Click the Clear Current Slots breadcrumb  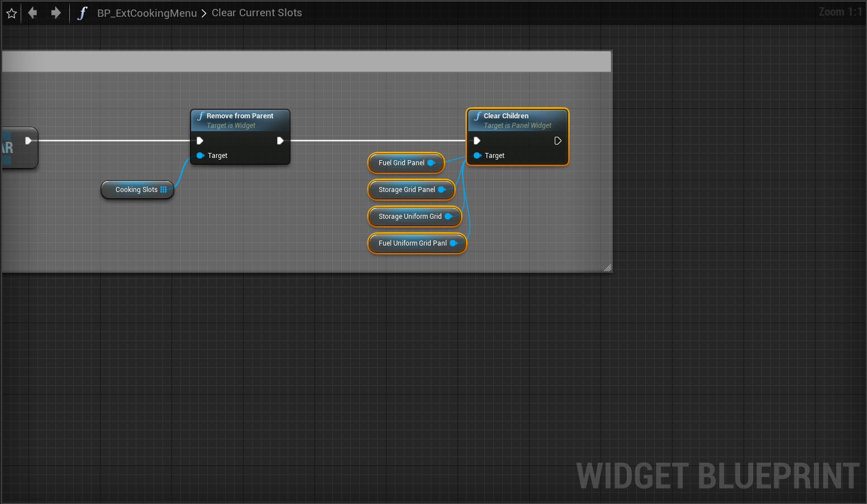click(x=256, y=13)
